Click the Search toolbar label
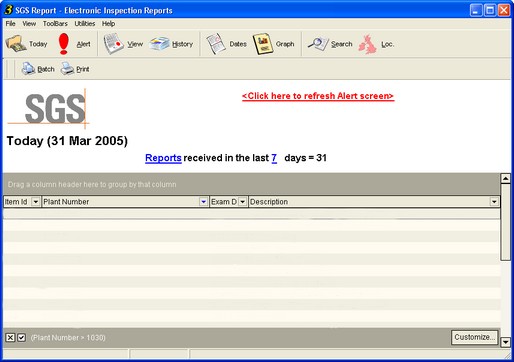This screenshot has width=514, height=362. [341, 44]
